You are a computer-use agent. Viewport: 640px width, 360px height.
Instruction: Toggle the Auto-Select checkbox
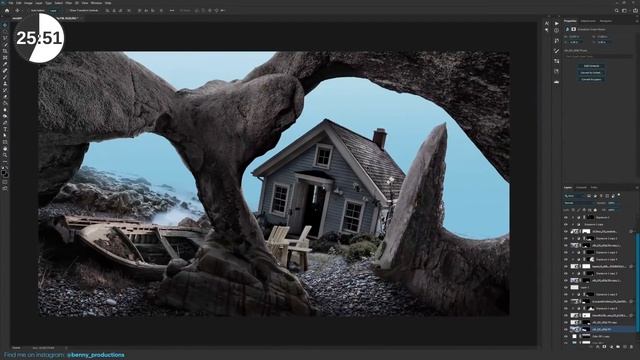(x=30, y=11)
